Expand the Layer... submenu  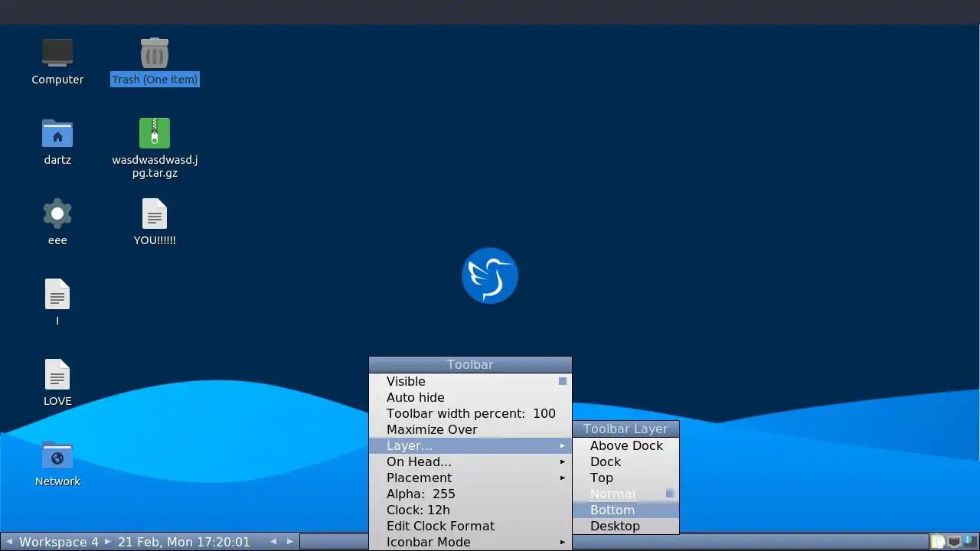(x=470, y=445)
